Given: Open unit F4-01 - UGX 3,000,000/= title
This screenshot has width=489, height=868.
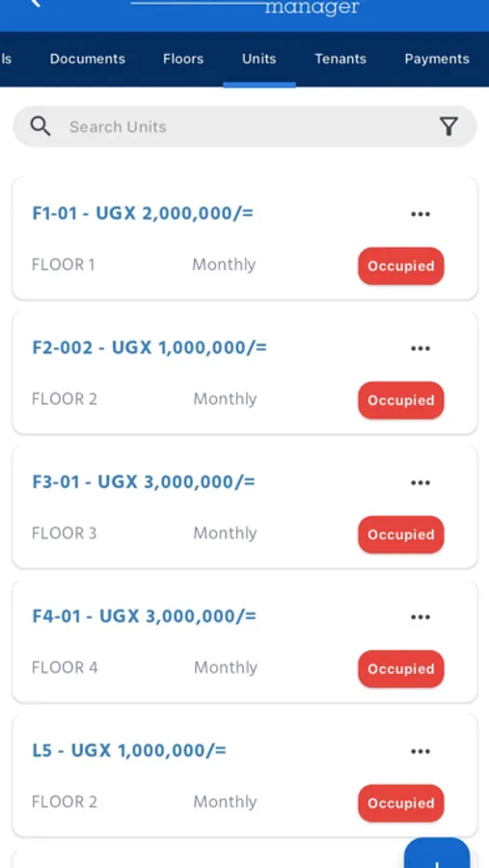Looking at the screenshot, I should point(144,616).
